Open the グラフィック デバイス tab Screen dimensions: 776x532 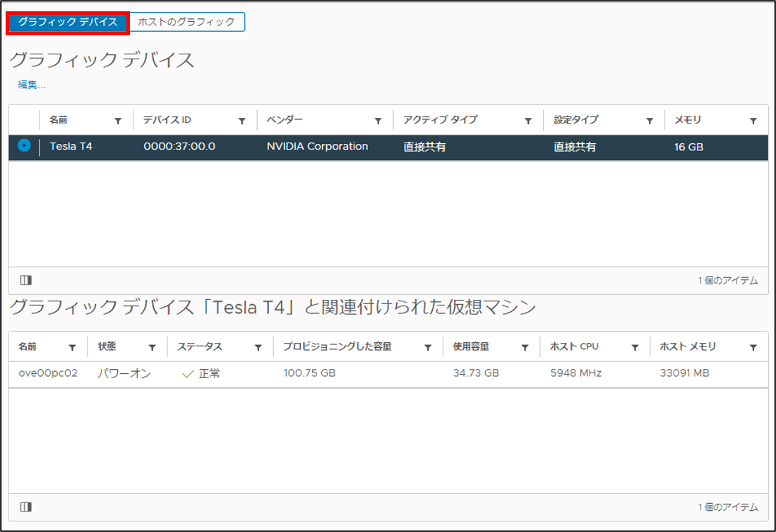68,23
